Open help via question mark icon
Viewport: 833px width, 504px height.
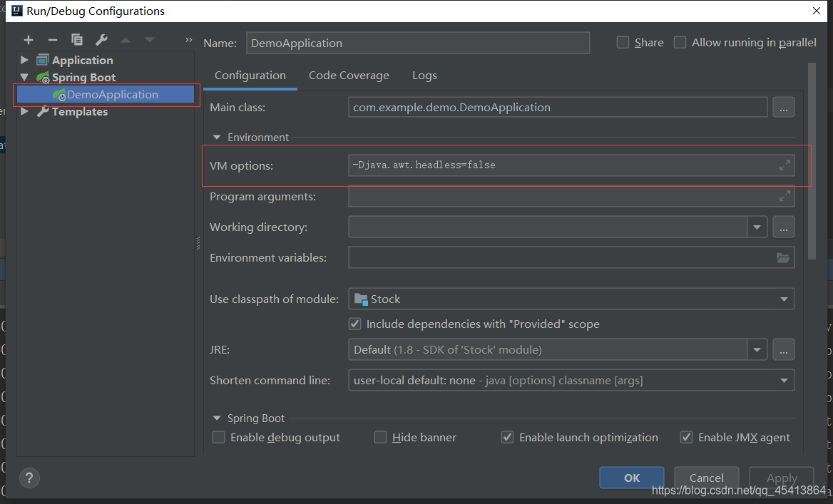point(29,478)
